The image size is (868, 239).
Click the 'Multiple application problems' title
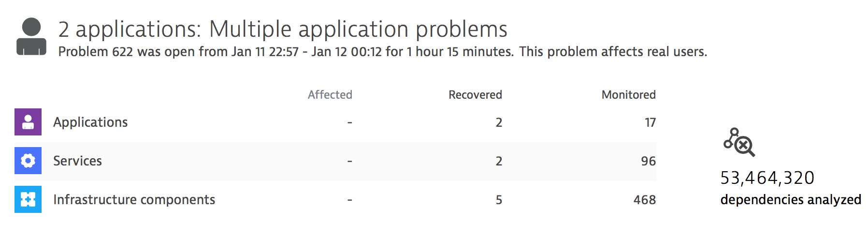point(358,29)
